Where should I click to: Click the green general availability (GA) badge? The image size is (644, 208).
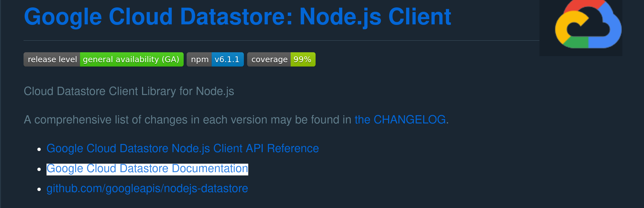(132, 59)
